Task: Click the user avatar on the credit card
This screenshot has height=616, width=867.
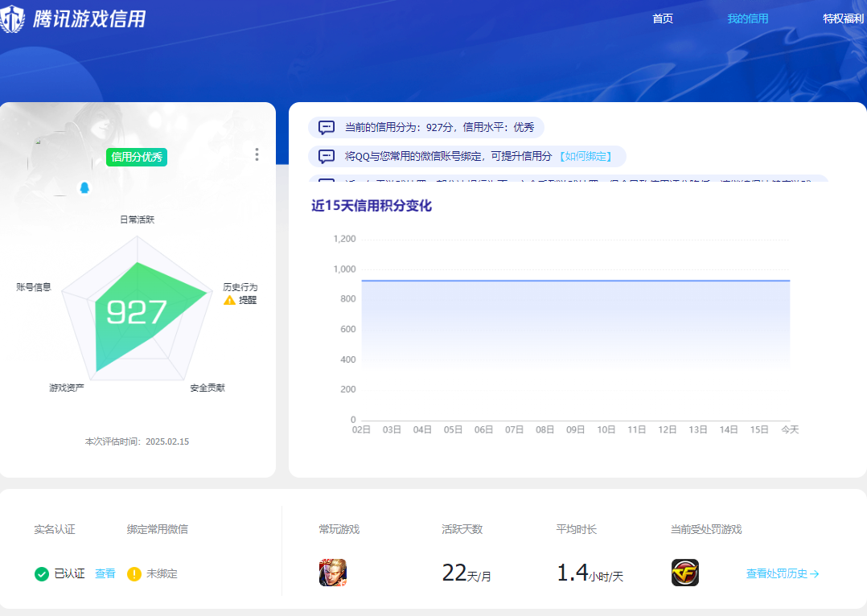Action: [60, 164]
